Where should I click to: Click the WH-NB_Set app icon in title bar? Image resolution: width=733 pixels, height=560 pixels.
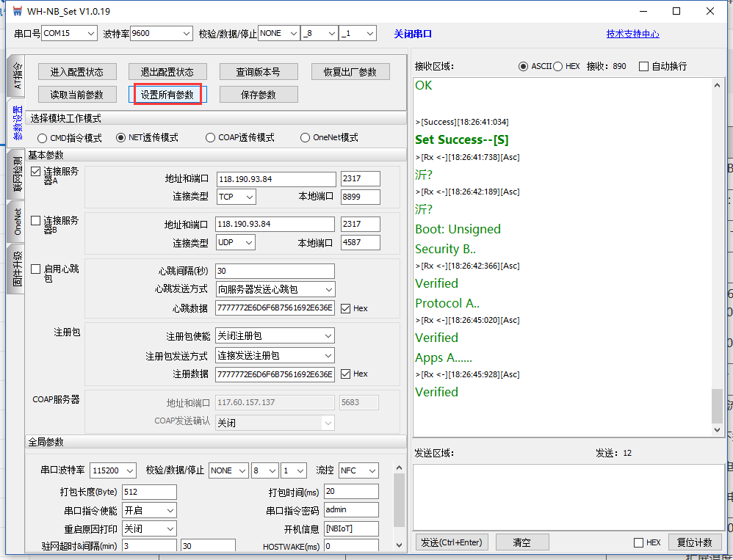[x=18, y=11]
